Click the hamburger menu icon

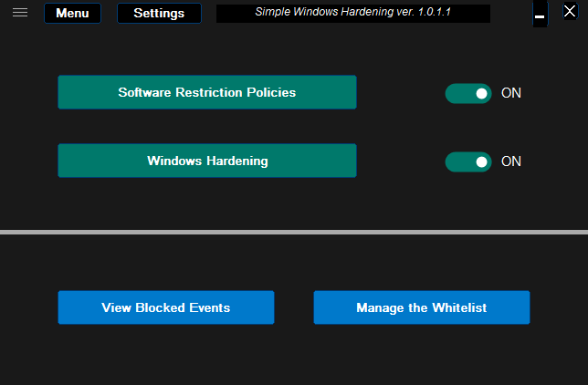[x=20, y=13]
